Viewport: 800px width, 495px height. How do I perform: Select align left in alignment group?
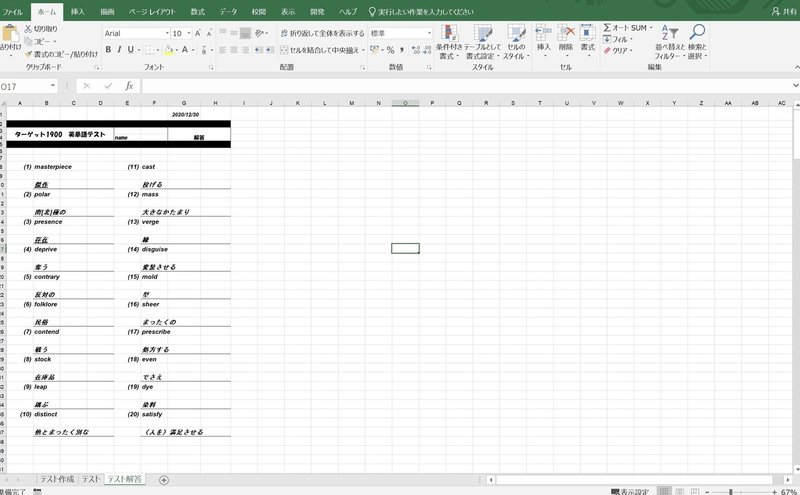pyautogui.click(x=223, y=50)
